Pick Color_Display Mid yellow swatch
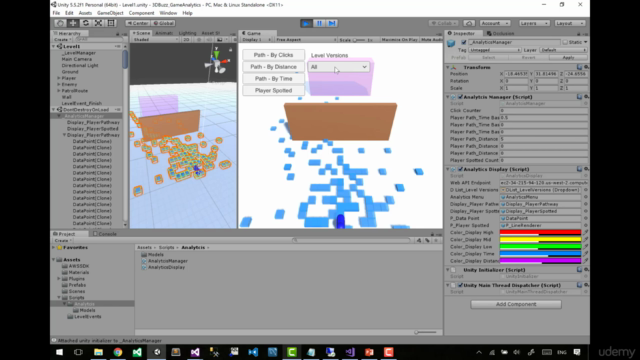The width and height of the screenshot is (640, 360). (x=540, y=240)
